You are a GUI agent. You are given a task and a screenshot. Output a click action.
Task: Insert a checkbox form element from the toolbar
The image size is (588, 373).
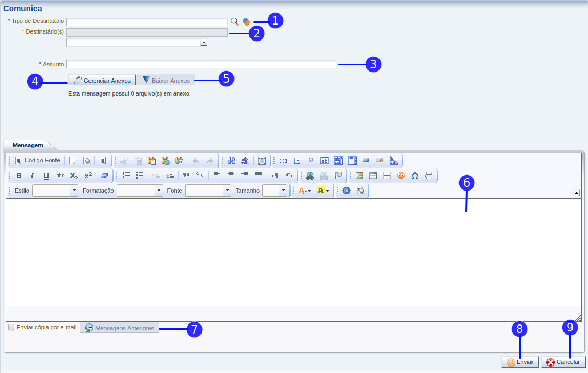pyautogui.click(x=297, y=161)
